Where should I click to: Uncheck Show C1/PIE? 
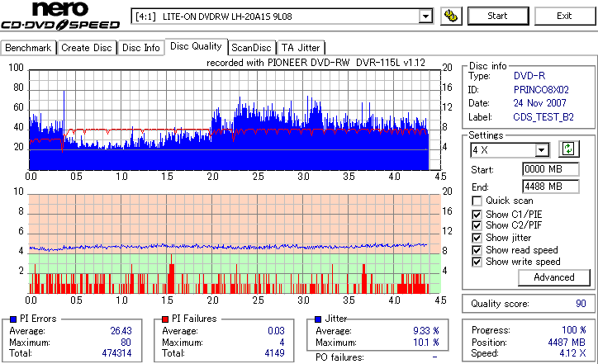(477, 215)
